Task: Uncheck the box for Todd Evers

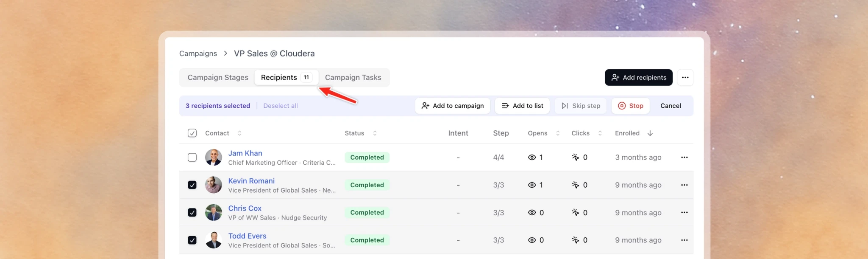Action: tap(192, 240)
